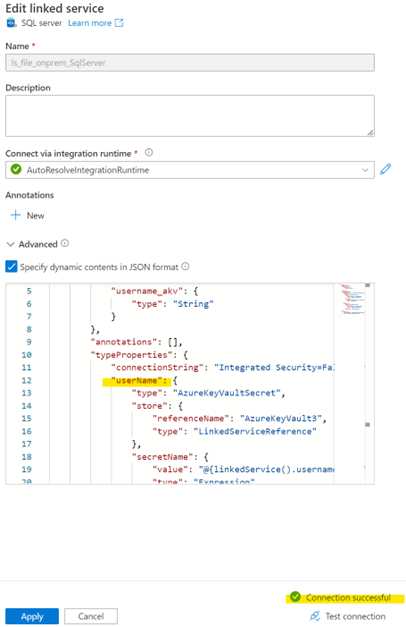Viewport: 406px width, 627px height.
Task: Click the plus icon to add annotation
Action: 16,215
